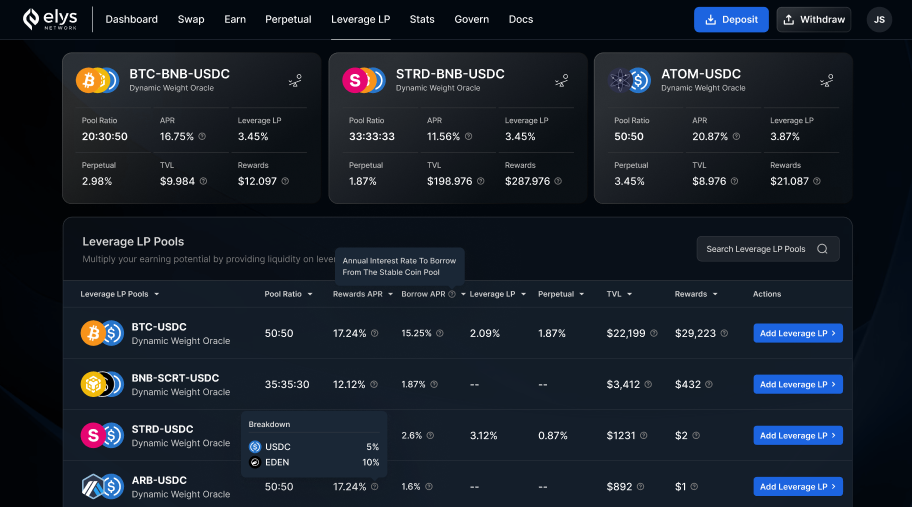The image size is (912, 507).
Task: Click info icon beside BTC-USDC 17.24% rewards APR
Action: coord(375,333)
